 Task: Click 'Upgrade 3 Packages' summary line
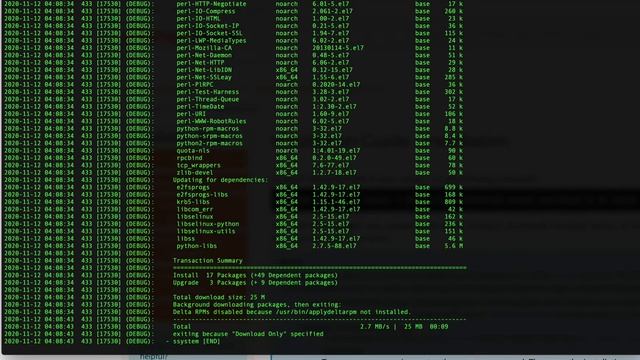pyautogui.click(x=255, y=283)
